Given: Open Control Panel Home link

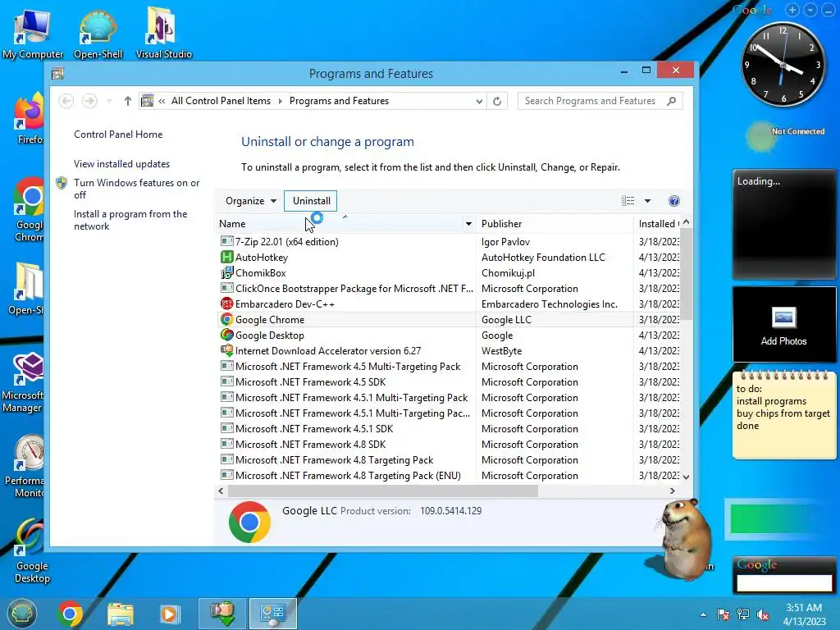Looking at the screenshot, I should tap(118, 135).
